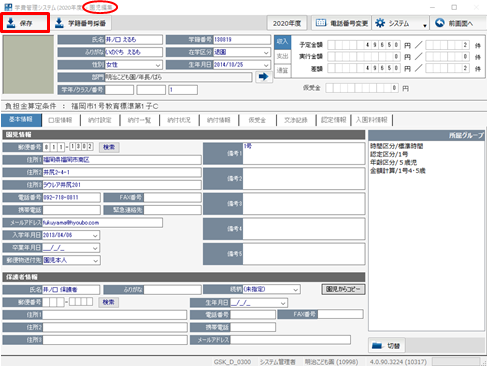Click the 保護者 携帯電話 field
The width and height of the screenshot is (487, 366).
pos(253,327)
